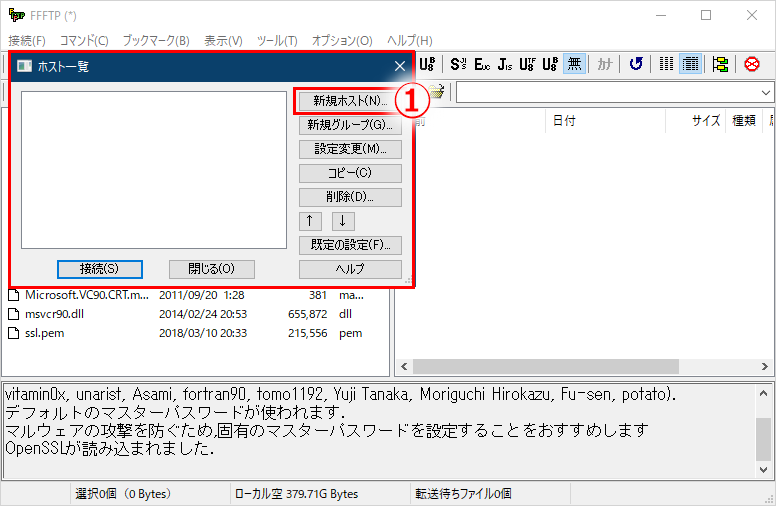
Task: Click the red abort transfer icon
Action: point(752,64)
